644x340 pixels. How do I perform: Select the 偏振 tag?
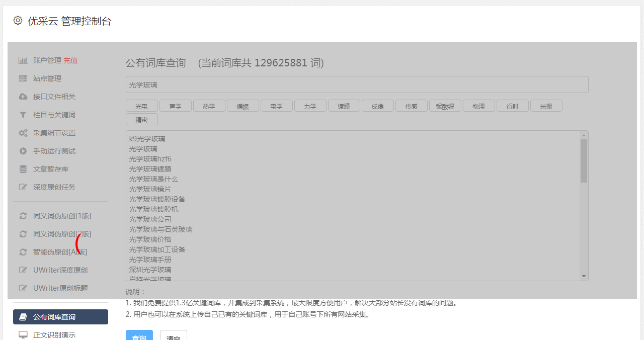coord(243,106)
